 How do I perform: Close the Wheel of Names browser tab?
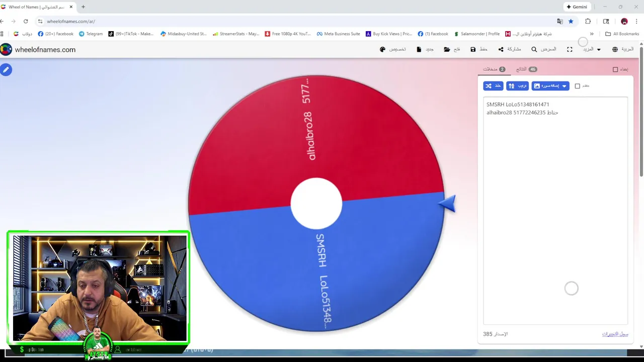(x=71, y=7)
